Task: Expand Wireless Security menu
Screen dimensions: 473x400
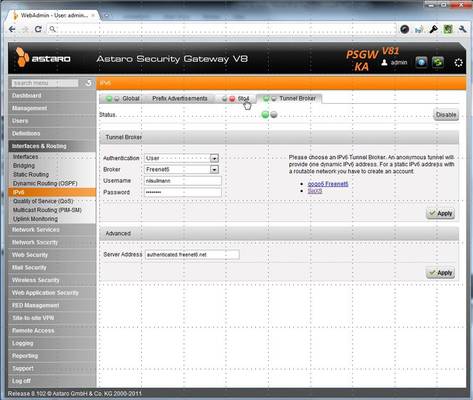Action: (x=52, y=280)
